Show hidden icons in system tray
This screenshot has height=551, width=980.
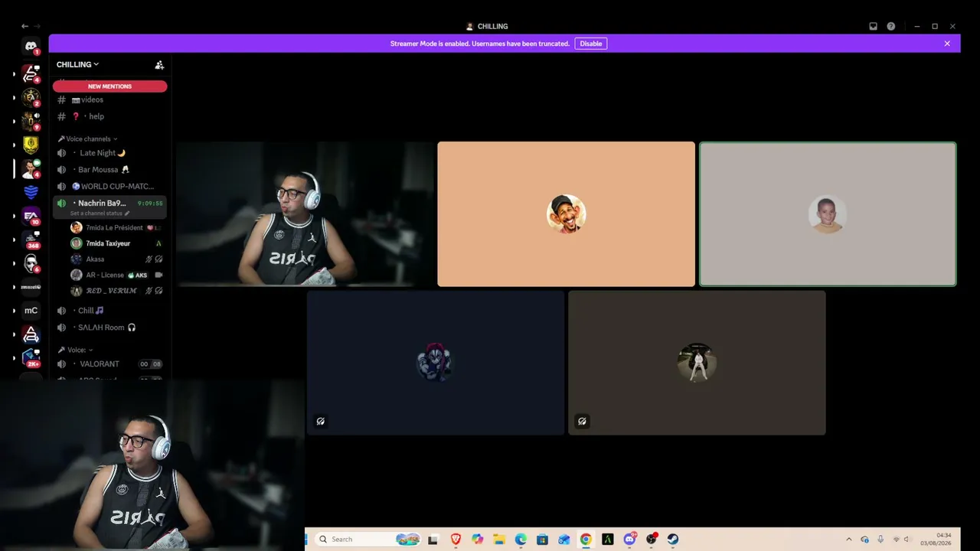click(x=848, y=539)
